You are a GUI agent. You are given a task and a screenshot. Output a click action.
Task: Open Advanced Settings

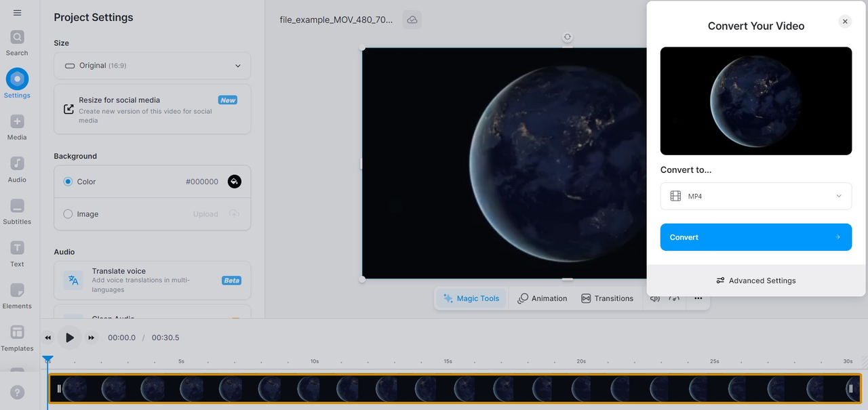[x=756, y=281]
